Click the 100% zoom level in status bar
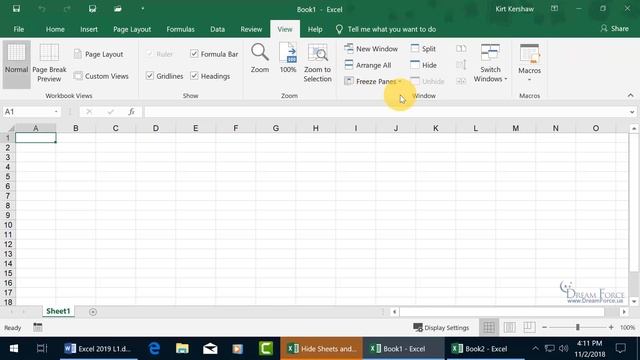The height and width of the screenshot is (360, 640). click(627, 327)
